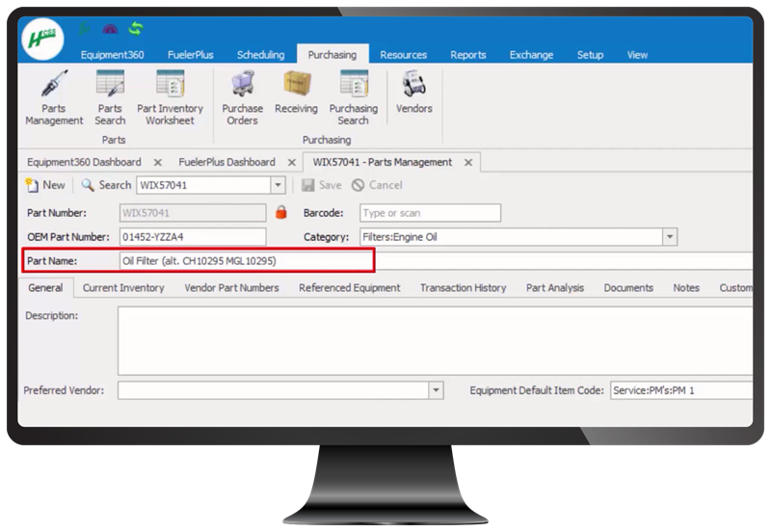Screen dimensions: 771x532
Task: Expand the Category dropdown arrow
Action: coord(670,237)
